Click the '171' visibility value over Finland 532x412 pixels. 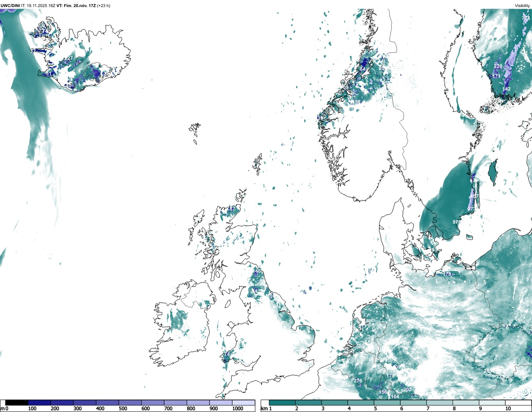coord(497,76)
